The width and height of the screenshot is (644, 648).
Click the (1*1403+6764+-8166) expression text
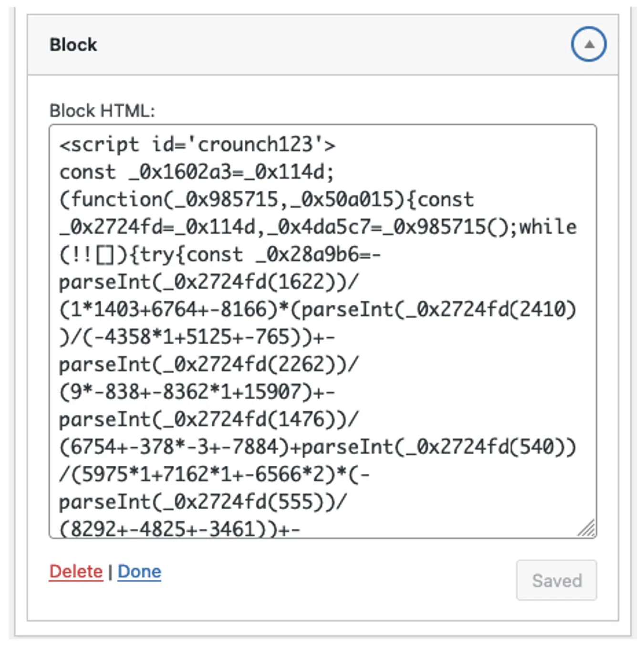point(175,310)
